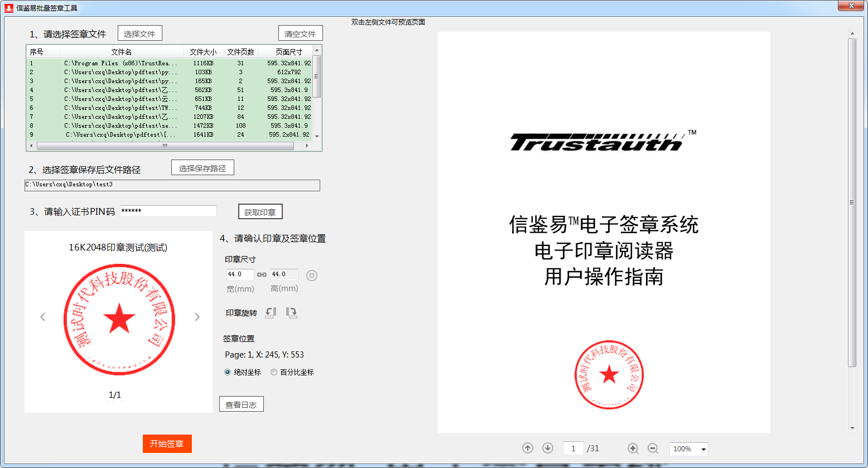
Task: Go to previous preview page (up arrow)
Action: tap(528, 448)
